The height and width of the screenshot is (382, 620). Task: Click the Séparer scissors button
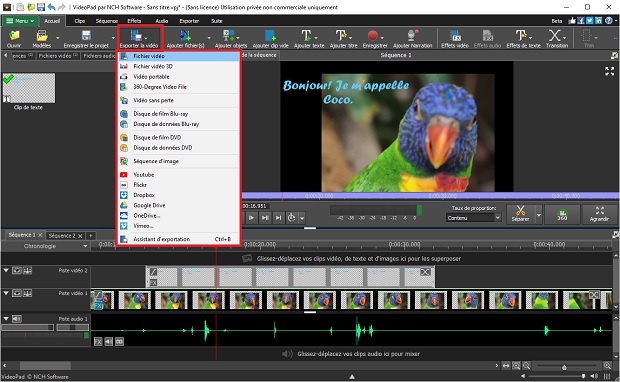click(520, 214)
